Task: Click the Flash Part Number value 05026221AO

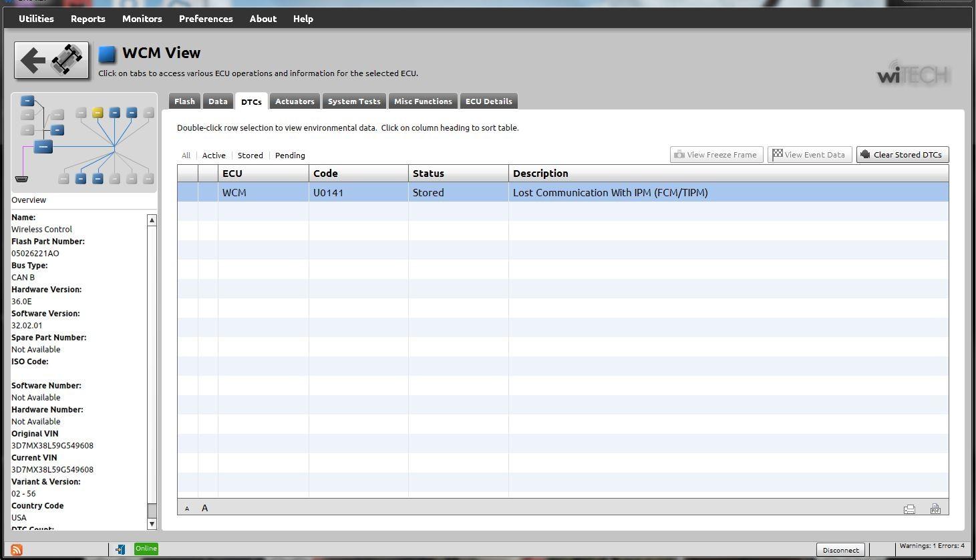Action: pos(35,254)
